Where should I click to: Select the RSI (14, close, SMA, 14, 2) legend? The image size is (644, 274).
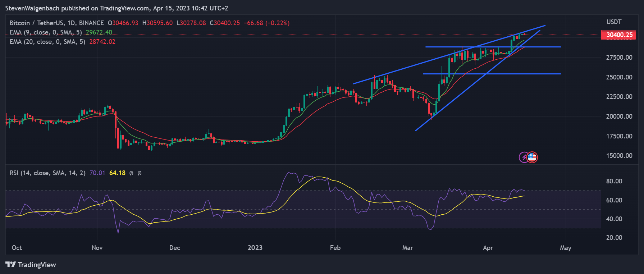pyautogui.click(x=47, y=173)
